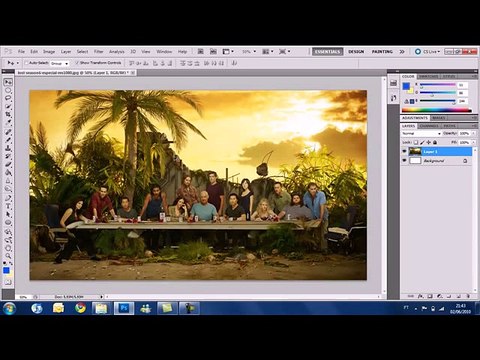Open Auto-Select Group dropdown
The width and height of the screenshot is (480, 360).
(x=60, y=63)
